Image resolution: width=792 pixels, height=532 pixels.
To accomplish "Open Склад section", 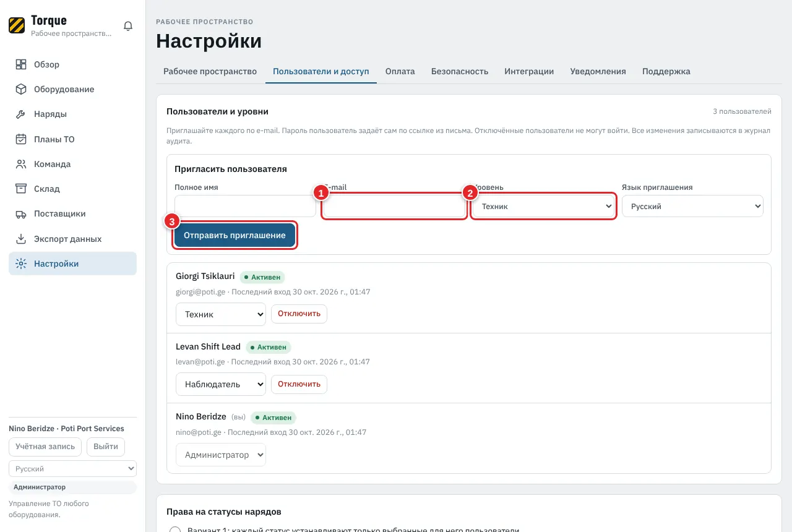I will 72,189.
